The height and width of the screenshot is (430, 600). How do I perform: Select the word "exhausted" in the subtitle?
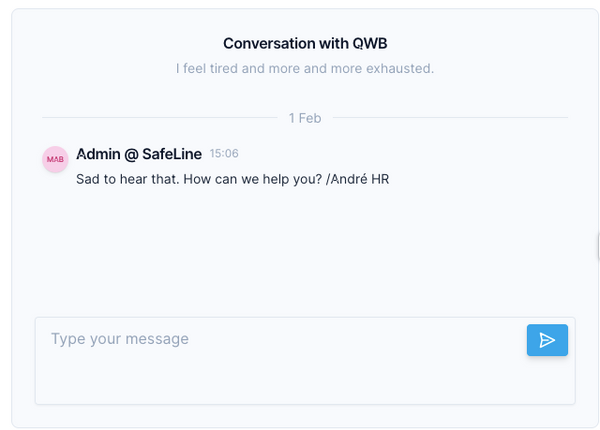[x=399, y=68]
